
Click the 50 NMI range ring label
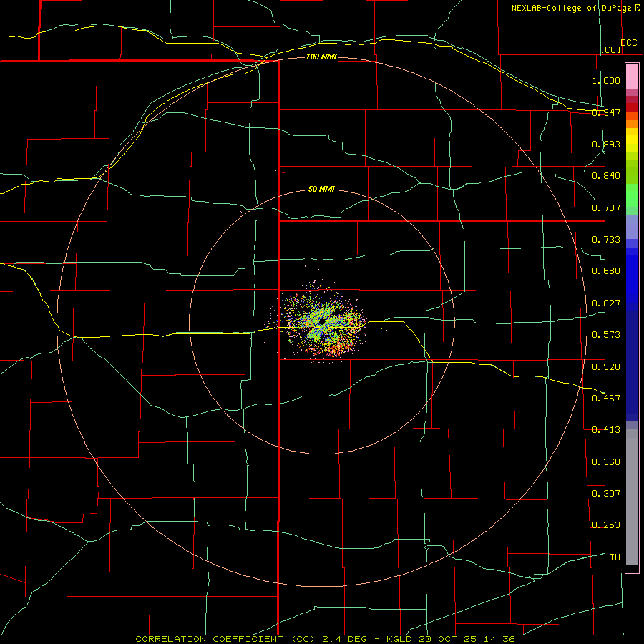point(321,189)
